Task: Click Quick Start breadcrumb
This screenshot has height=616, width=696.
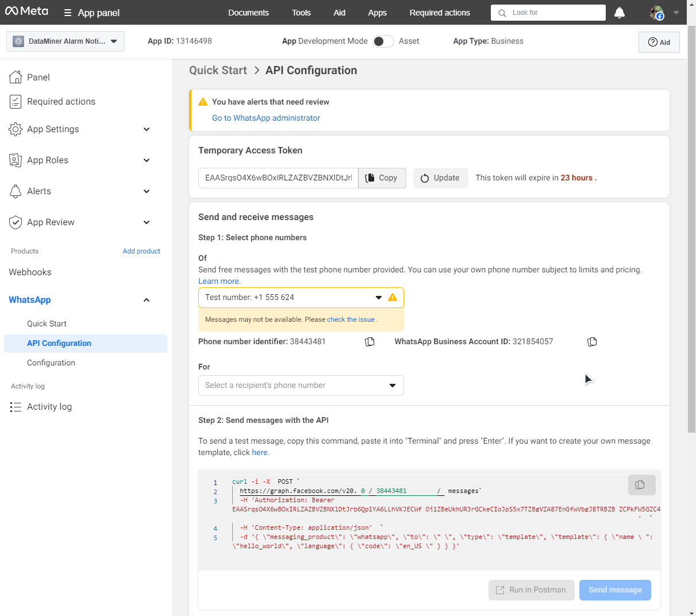Action: click(x=218, y=70)
